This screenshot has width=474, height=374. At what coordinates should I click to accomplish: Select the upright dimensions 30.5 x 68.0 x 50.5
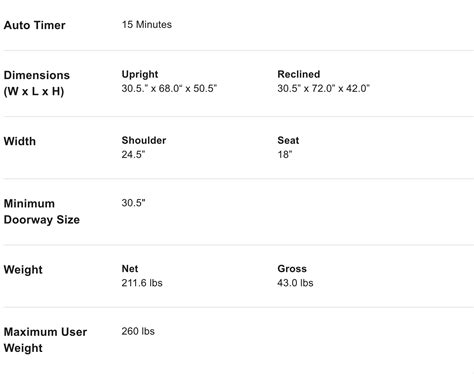(169, 89)
